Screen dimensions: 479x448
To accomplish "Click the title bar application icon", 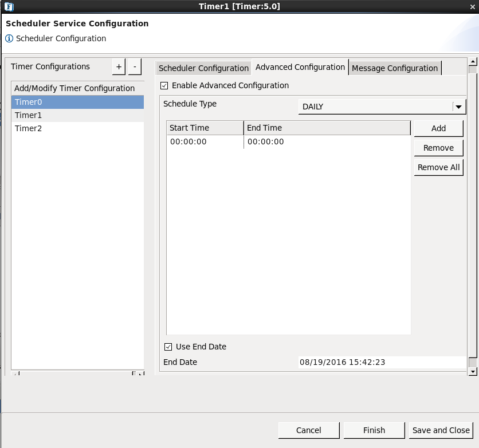I will (x=9, y=6).
